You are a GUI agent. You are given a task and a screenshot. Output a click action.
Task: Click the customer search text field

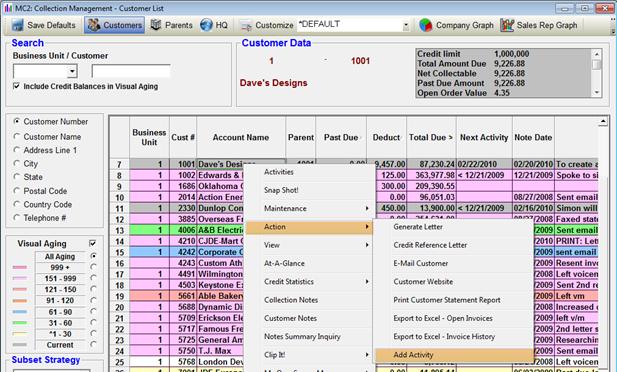coord(131,71)
